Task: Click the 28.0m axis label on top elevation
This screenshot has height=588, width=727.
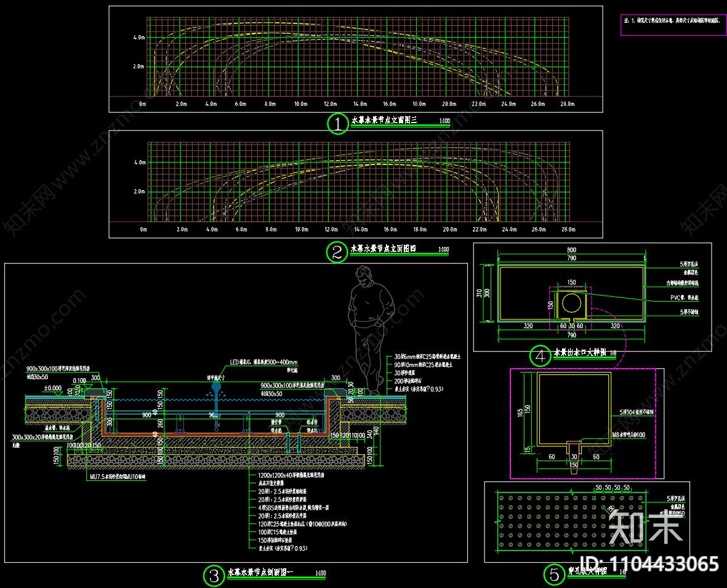Action: (567, 104)
